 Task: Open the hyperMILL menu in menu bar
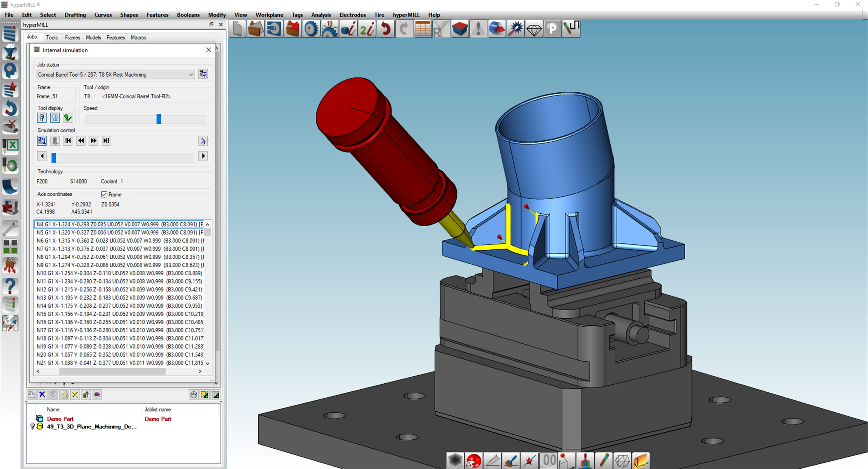click(406, 15)
